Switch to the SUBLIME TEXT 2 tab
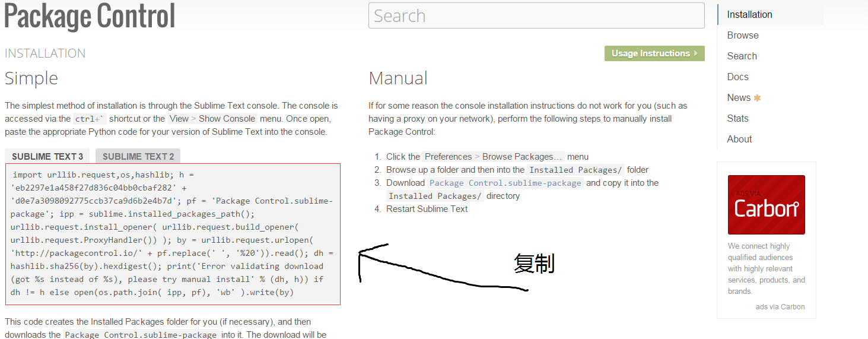This screenshot has width=868, height=339. click(x=138, y=157)
